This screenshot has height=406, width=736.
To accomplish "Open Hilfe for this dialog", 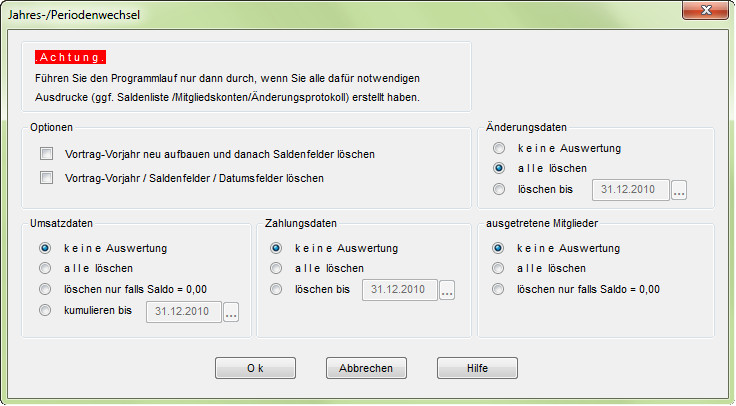I will [477, 368].
